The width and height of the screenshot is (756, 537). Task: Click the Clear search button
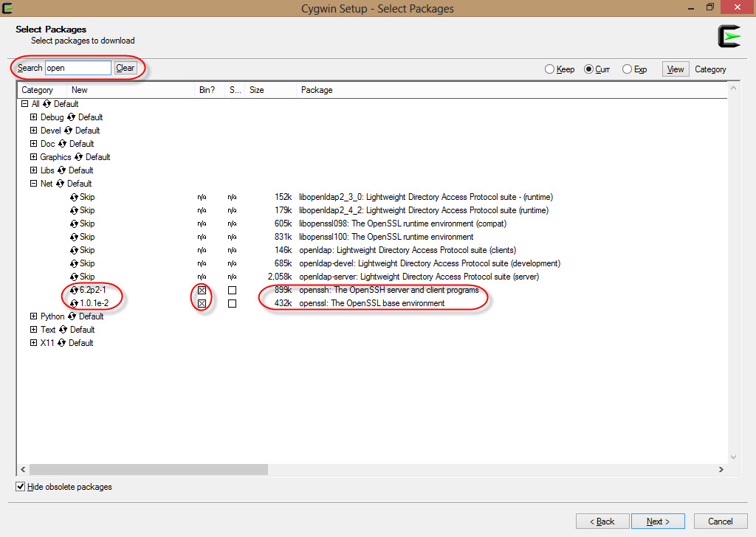pyautogui.click(x=126, y=68)
